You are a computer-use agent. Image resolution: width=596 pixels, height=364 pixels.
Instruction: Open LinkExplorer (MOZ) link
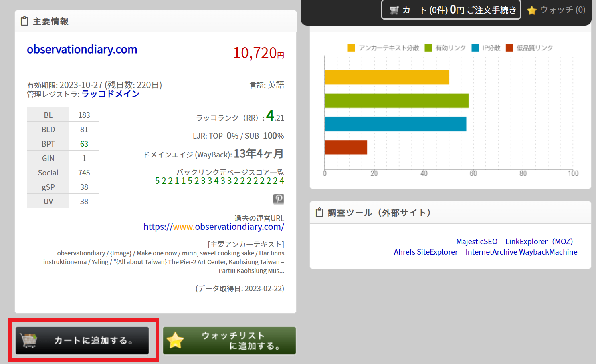pos(539,241)
